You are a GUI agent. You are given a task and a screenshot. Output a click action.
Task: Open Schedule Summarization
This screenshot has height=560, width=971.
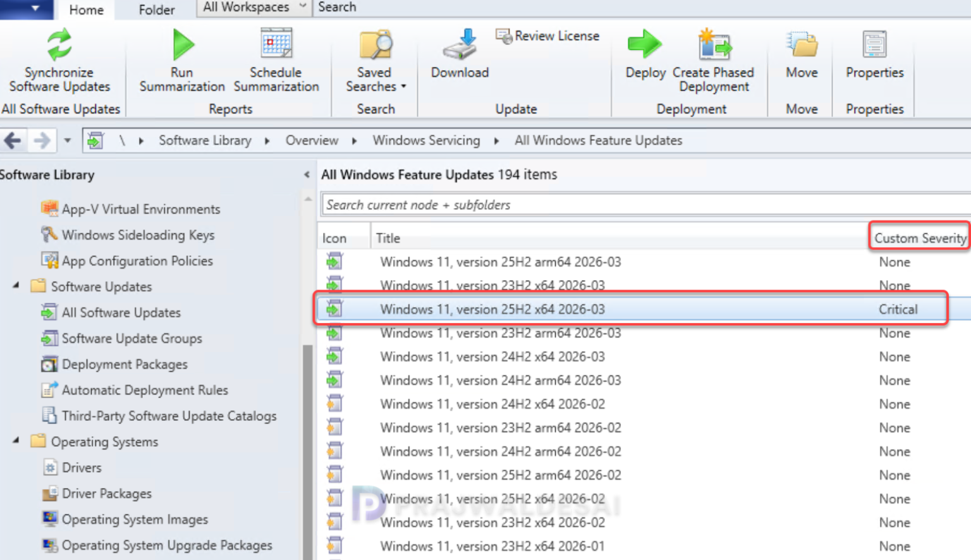pyautogui.click(x=276, y=61)
